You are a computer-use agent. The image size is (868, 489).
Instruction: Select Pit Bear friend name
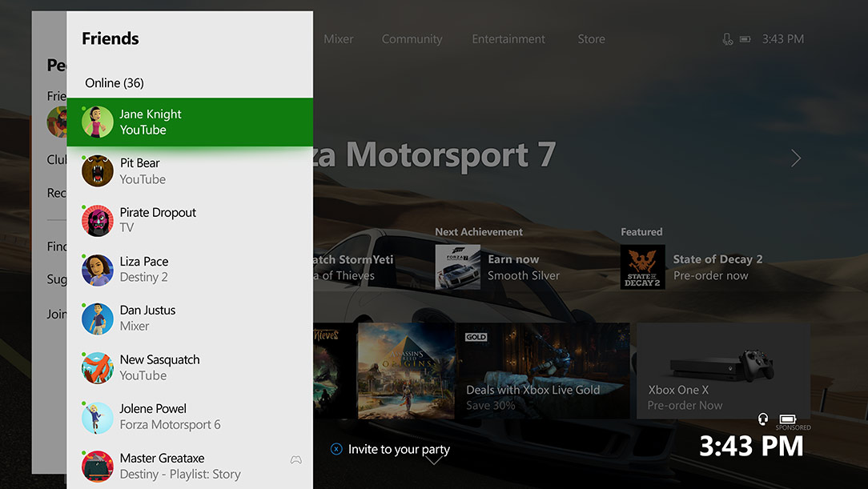coord(139,163)
